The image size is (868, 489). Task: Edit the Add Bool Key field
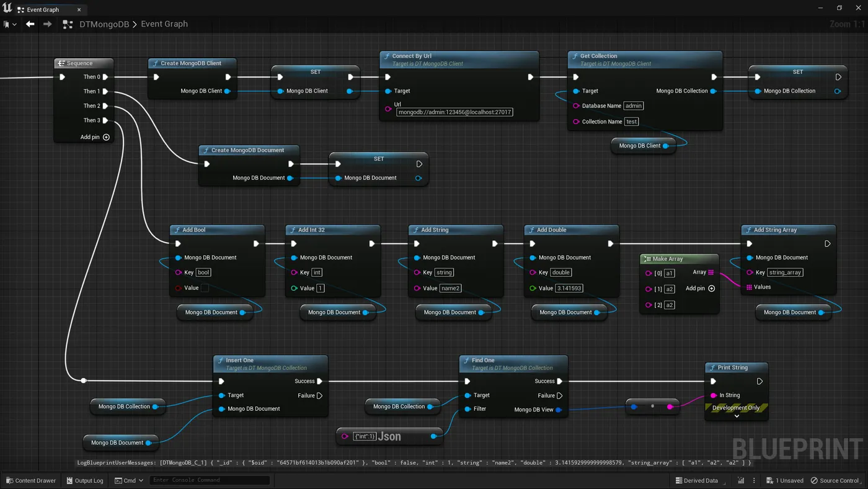(203, 272)
